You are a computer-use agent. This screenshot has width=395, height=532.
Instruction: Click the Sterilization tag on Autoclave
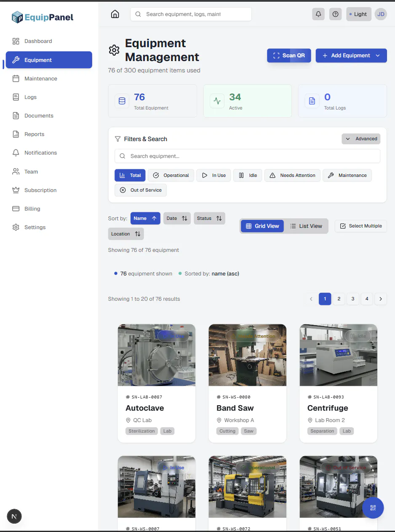tap(142, 431)
